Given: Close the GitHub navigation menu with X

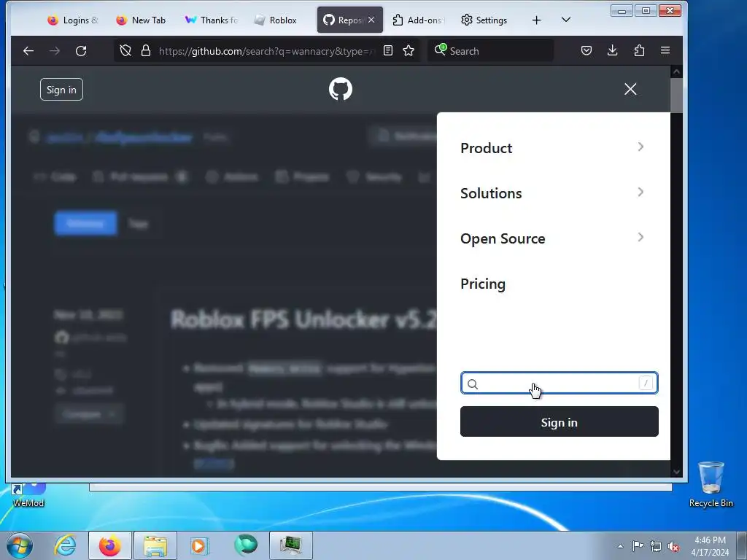Looking at the screenshot, I should click(630, 89).
